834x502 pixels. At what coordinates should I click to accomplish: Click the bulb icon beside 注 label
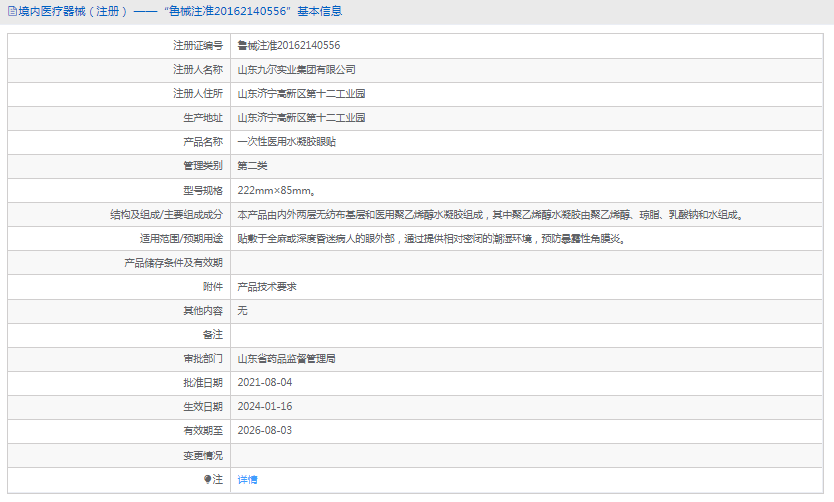208,479
